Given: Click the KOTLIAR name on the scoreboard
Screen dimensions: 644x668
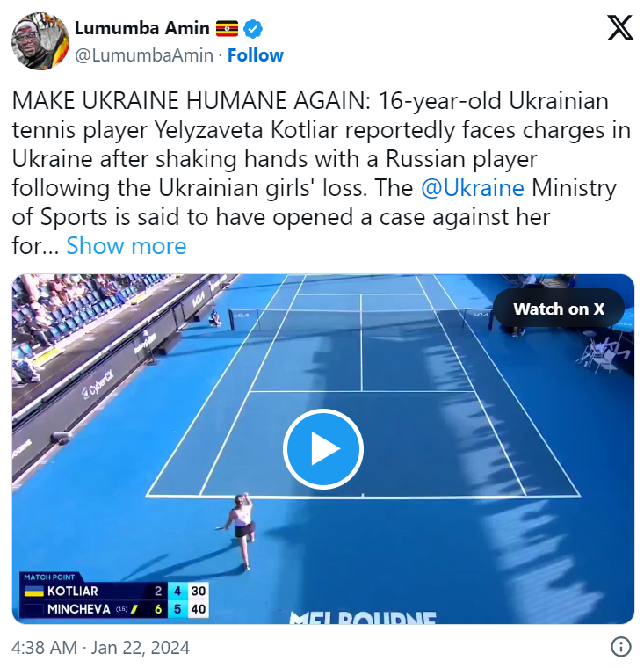Looking at the screenshot, I should [72, 591].
